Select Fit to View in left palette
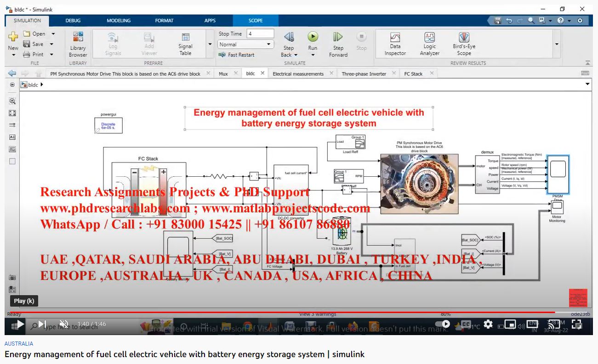This screenshot has width=598, height=364. point(12,113)
